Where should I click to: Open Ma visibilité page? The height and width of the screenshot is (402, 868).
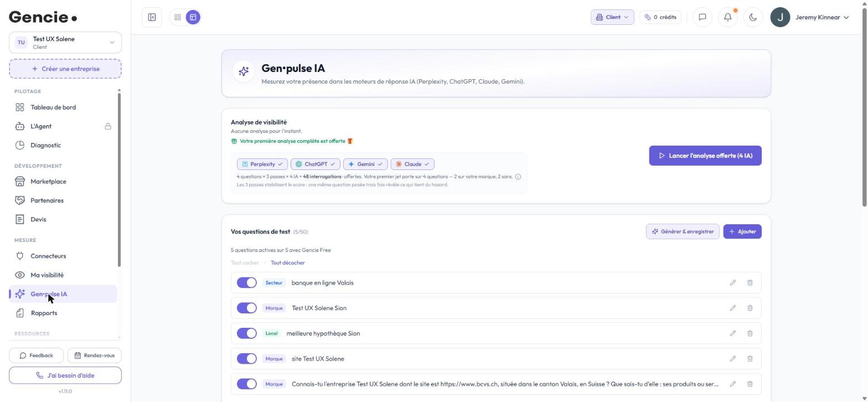pyautogui.click(x=63, y=275)
